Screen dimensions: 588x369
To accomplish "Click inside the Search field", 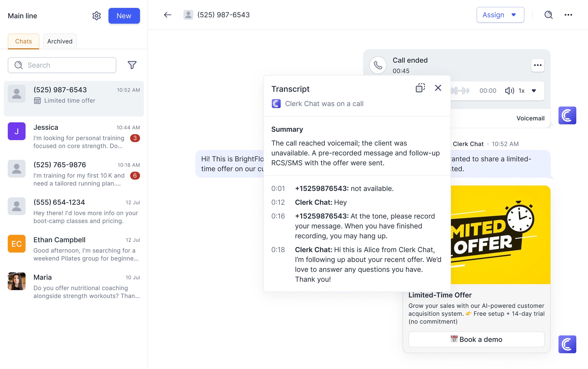I will click(62, 65).
